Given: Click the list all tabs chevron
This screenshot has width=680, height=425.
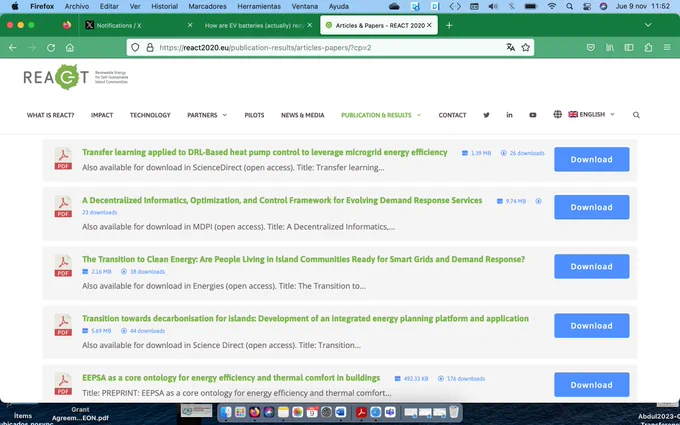Looking at the screenshot, I should (x=648, y=25).
